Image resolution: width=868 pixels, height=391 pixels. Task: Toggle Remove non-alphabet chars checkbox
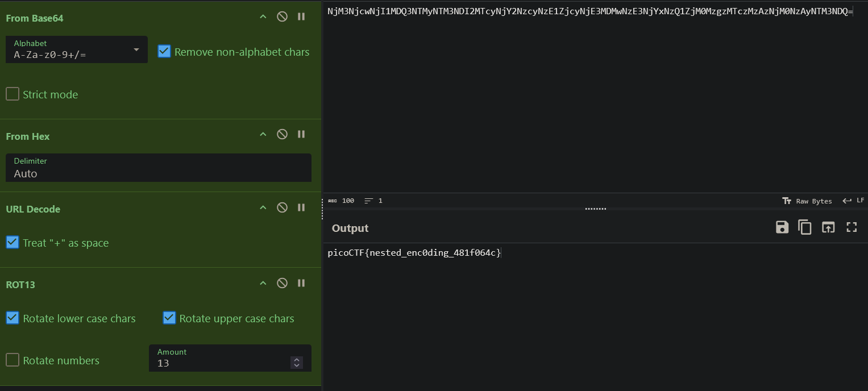pyautogui.click(x=164, y=52)
